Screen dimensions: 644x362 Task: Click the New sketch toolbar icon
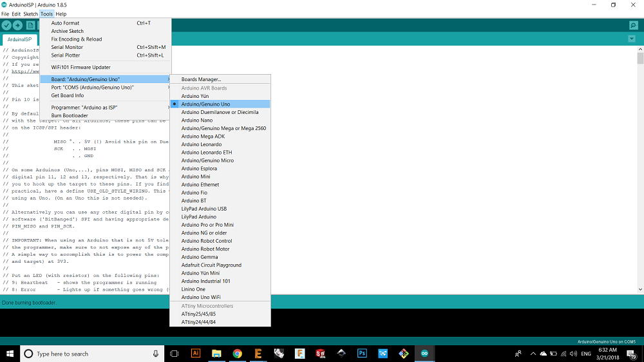(30, 26)
